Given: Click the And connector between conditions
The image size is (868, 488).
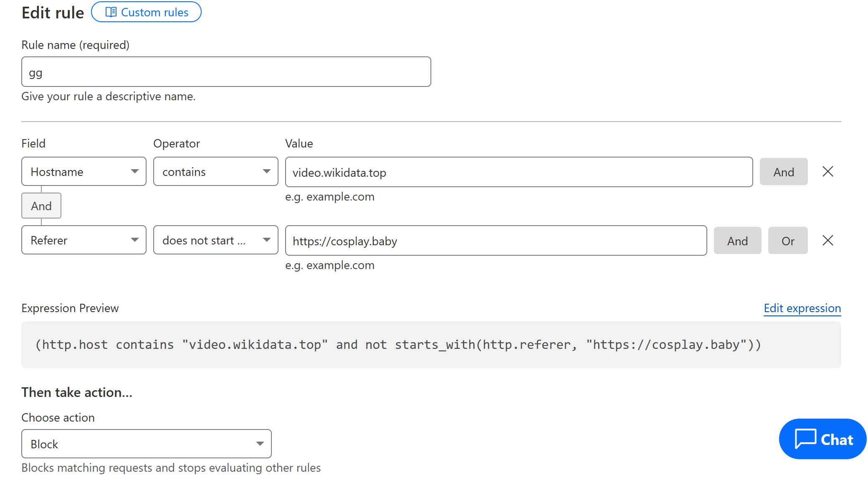Looking at the screenshot, I should pyautogui.click(x=41, y=206).
